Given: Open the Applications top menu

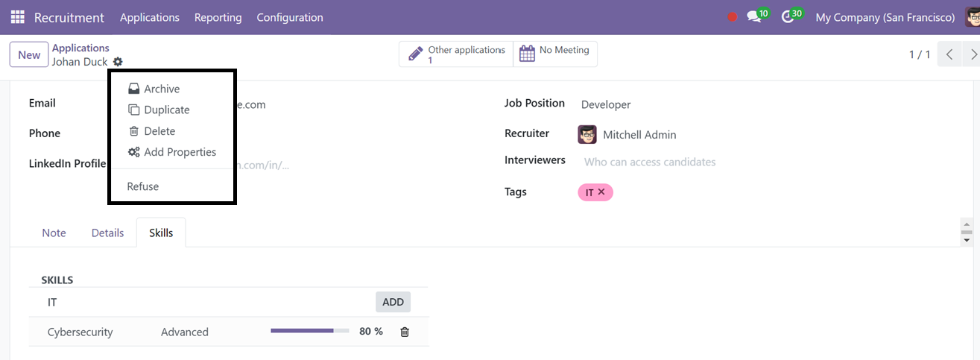Looking at the screenshot, I should coord(150,17).
